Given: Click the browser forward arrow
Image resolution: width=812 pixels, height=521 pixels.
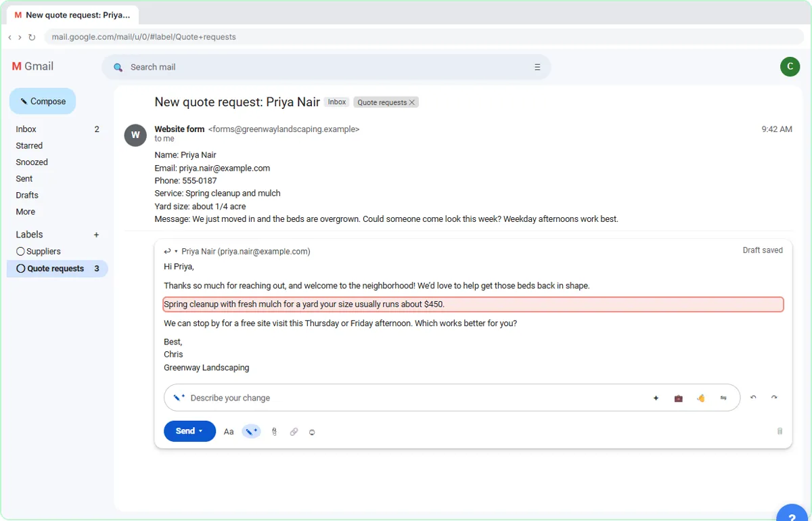Looking at the screenshot, I should (20, 37).
